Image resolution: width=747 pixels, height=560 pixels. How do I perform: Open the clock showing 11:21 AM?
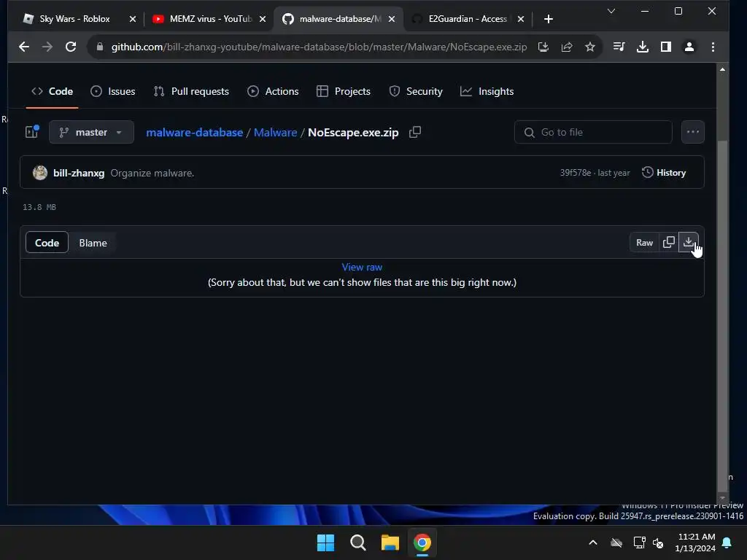point(695,542)
